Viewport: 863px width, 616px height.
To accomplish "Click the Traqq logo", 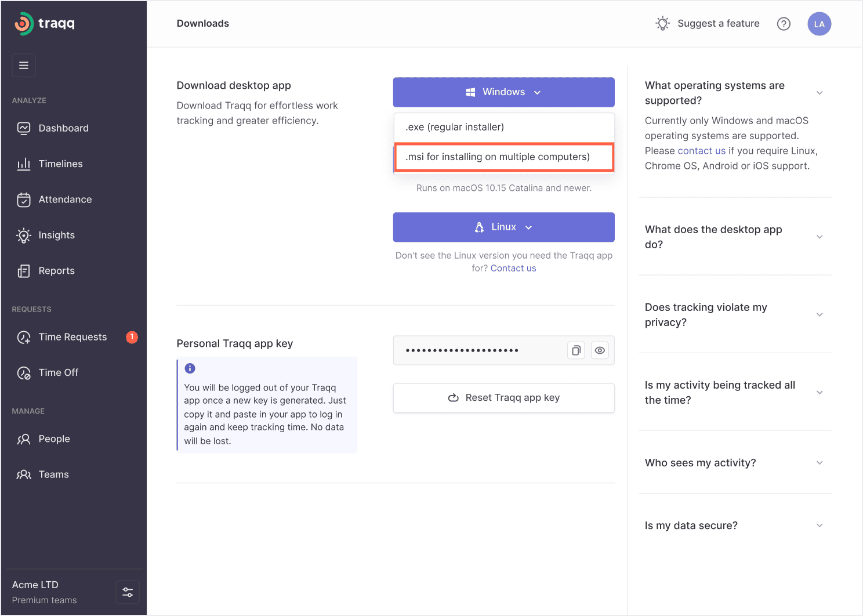I will 45,24.
